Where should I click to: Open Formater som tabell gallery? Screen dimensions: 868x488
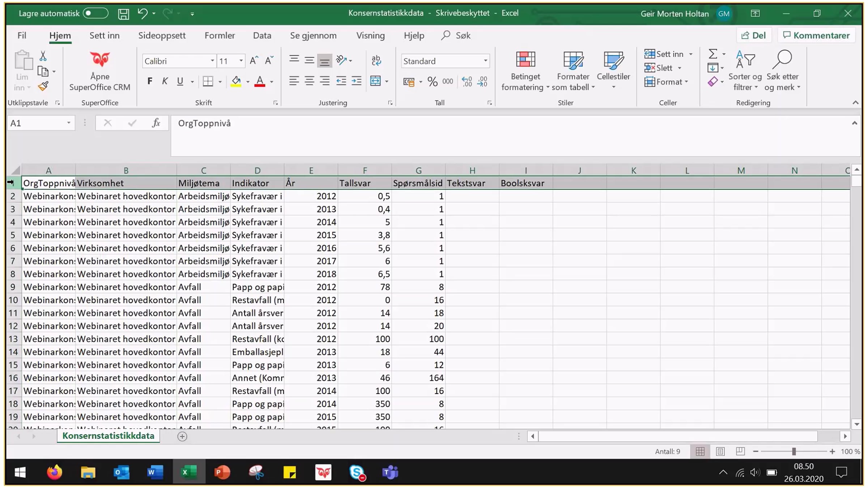coord(573,72)
